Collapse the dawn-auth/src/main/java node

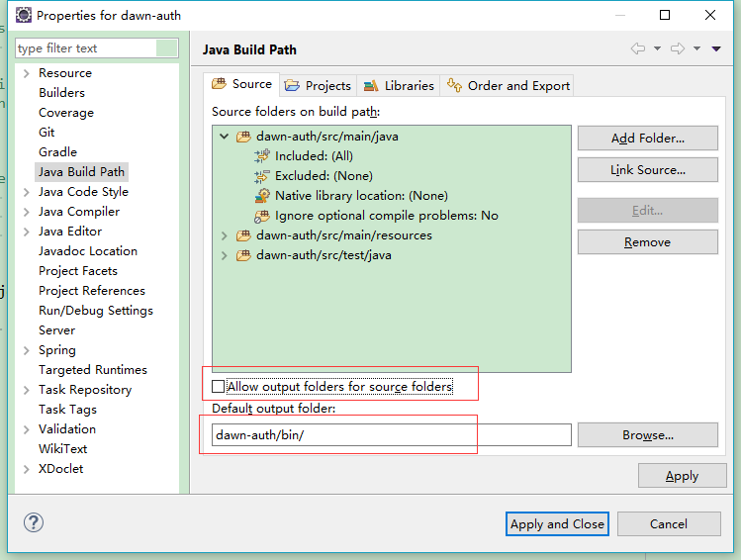click(x=224, y=137)
